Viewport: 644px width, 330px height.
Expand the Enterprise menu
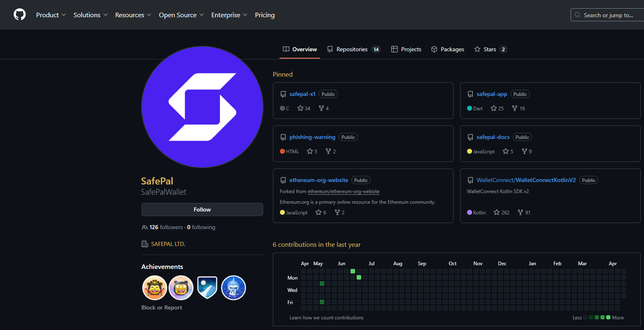229,15
